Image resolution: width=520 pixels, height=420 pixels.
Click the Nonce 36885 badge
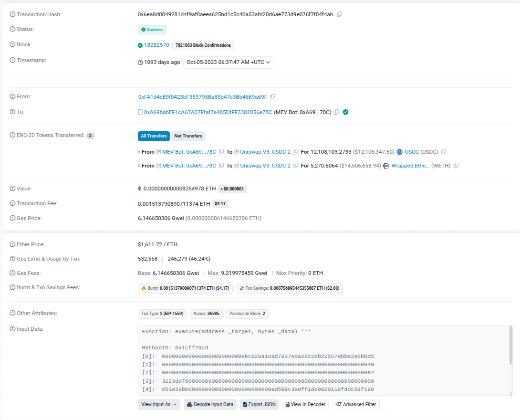click(206, 314)
